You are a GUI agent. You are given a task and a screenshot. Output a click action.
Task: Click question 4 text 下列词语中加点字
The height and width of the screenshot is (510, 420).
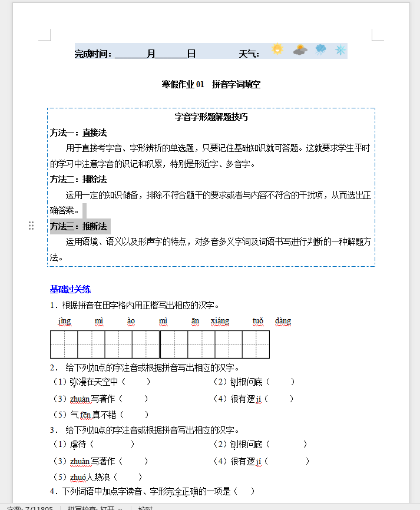click(152, 491)
